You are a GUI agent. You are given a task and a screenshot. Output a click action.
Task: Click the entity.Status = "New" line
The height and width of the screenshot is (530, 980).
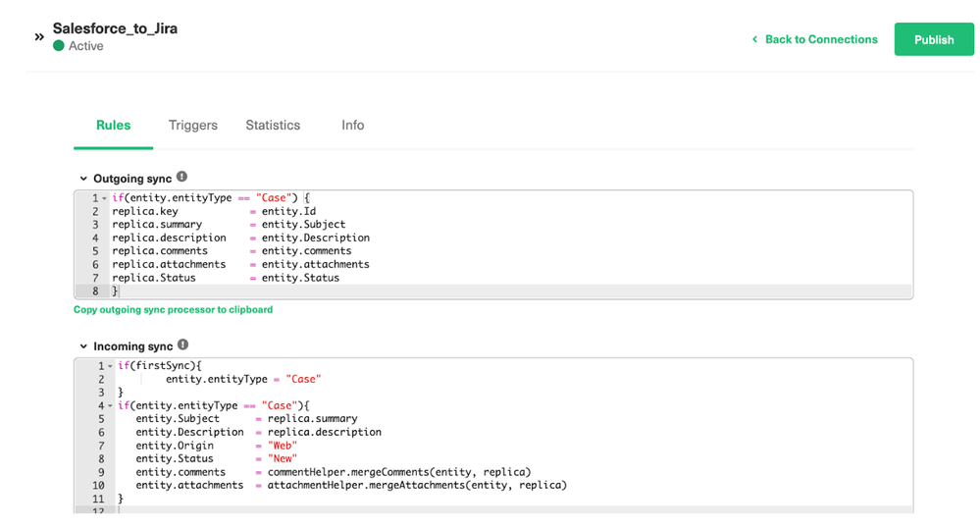click(x=216, y=458)
